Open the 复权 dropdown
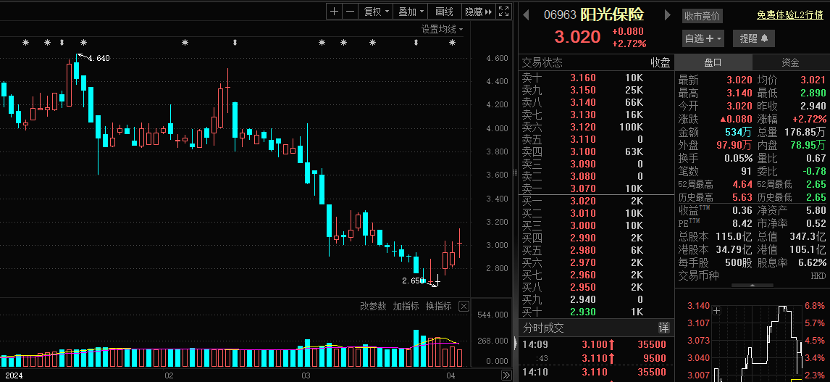This screenshot has width=830, height=382. click(375, 12)
